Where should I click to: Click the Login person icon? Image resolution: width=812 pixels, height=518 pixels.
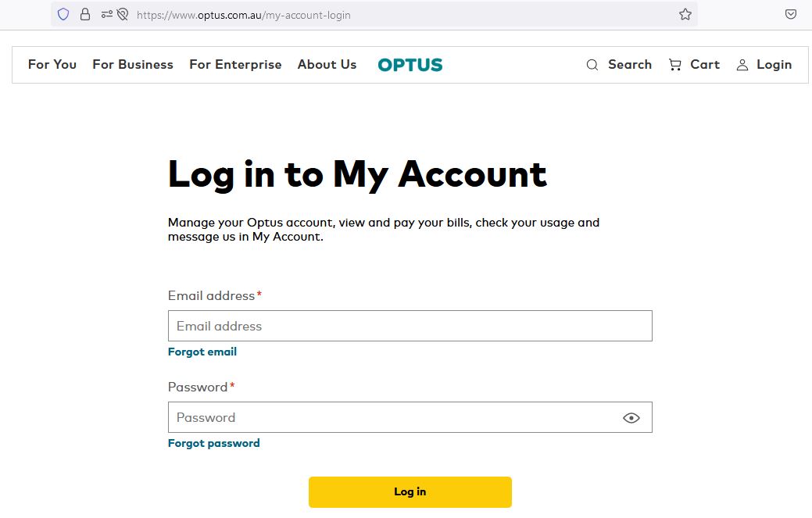pos(742,66)
